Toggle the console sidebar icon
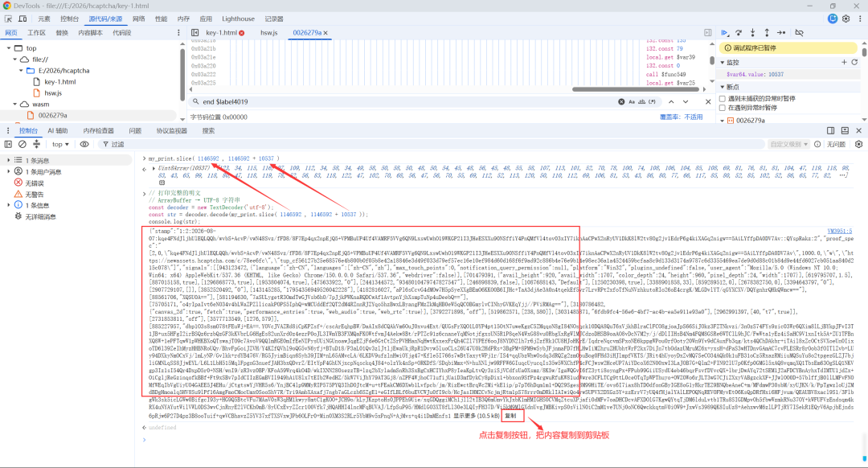The image size is (868, 468). [8, 144]
